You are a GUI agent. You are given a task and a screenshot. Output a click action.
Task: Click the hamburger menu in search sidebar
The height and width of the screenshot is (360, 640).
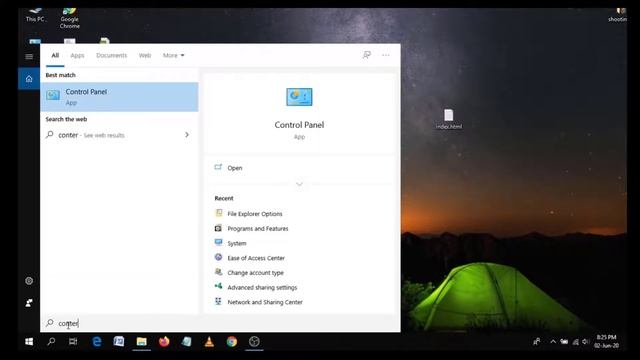(29, 56)
